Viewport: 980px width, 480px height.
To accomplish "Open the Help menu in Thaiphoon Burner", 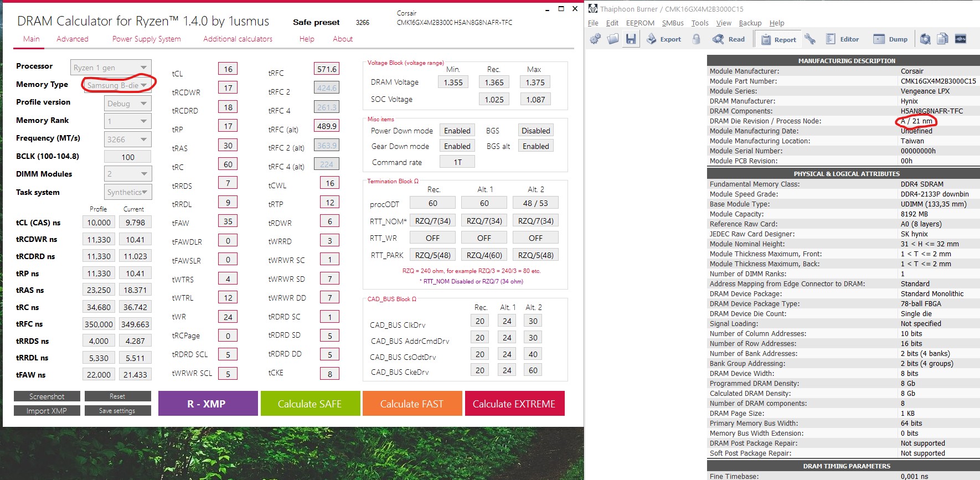I will point(777,23).
